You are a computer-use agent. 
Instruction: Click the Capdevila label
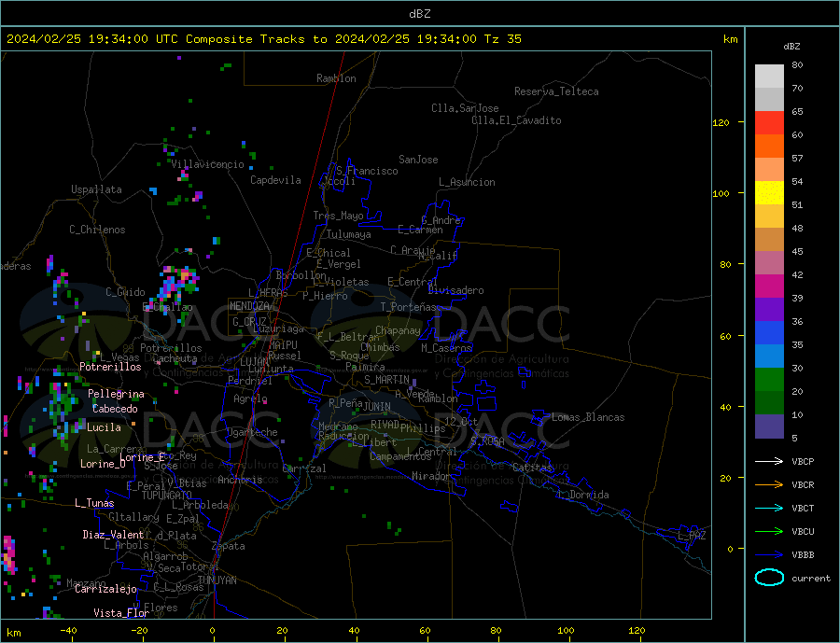[x=275, y=180]
